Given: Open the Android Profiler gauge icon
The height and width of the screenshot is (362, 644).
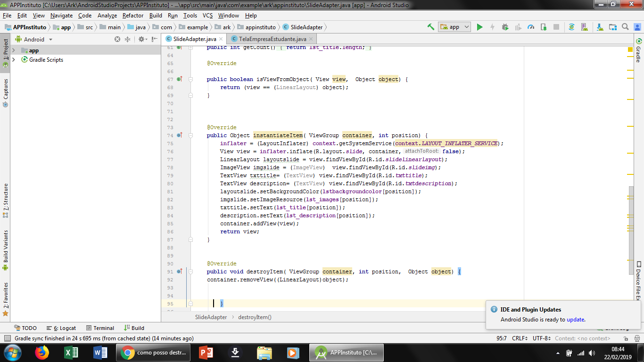Looking at the screenshot, I should point(531,27).
